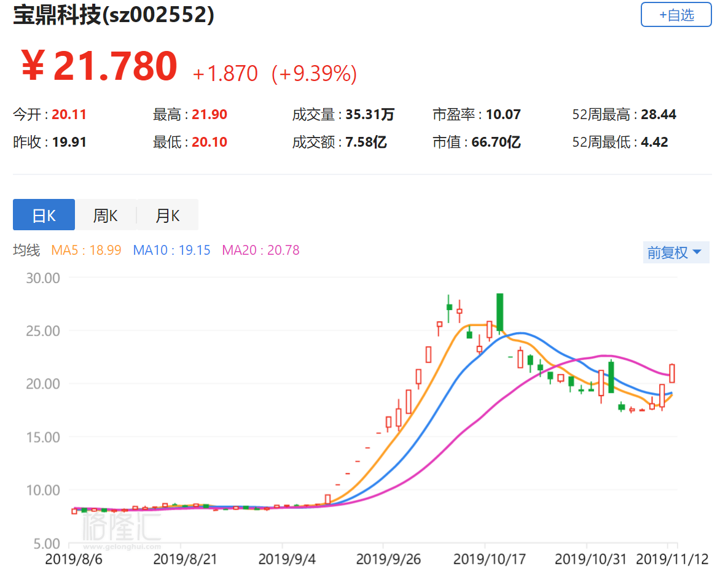Click the 2019/10/17 date axis label
The height and width of the screenshot is (571, 728).
(x=490, y=559)
